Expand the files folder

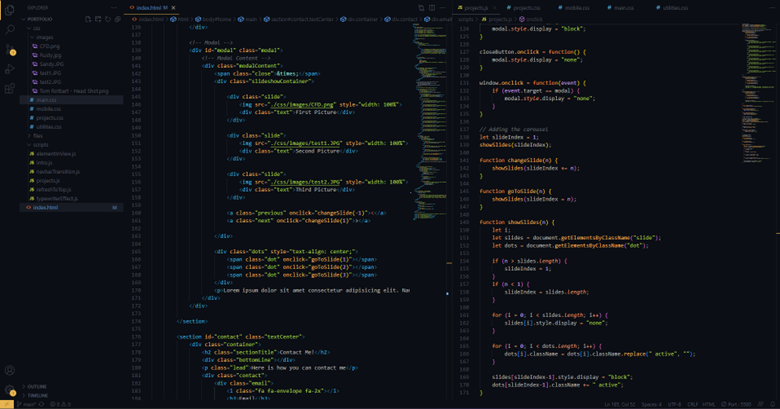pos(31,135)
